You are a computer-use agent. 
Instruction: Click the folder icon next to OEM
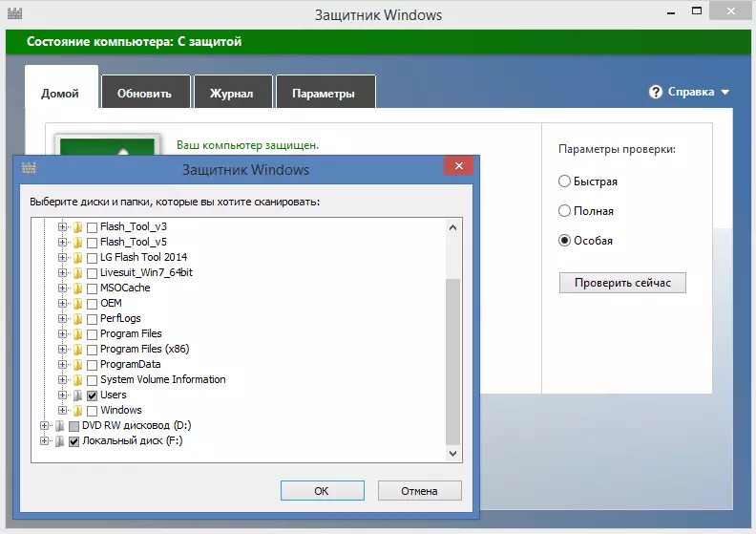pos(77,304)
